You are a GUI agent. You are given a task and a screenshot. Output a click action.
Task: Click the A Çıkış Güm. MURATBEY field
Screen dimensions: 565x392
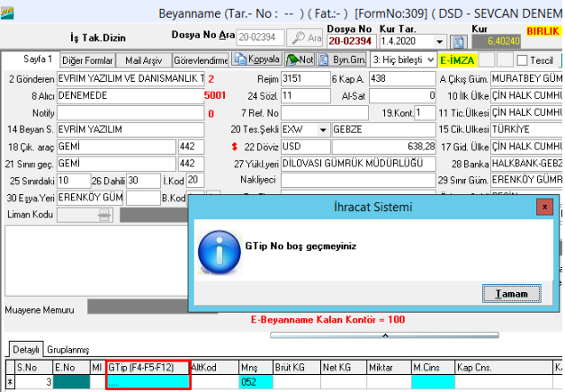(x=526, y=78)
